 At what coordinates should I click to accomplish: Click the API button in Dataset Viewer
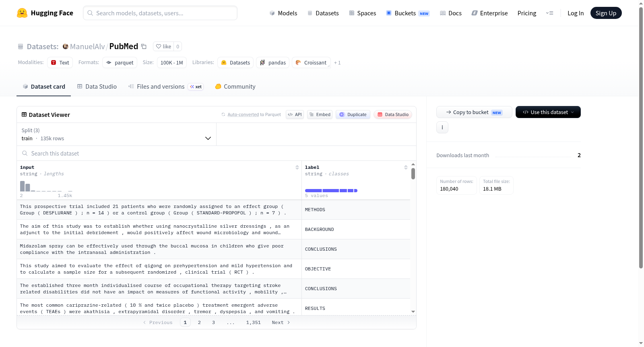(295, 114)
